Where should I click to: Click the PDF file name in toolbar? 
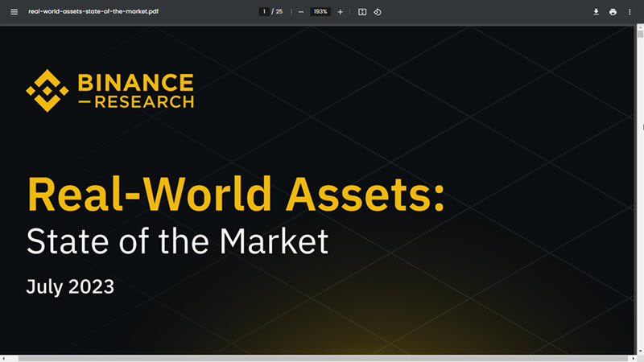pos(93,12)
